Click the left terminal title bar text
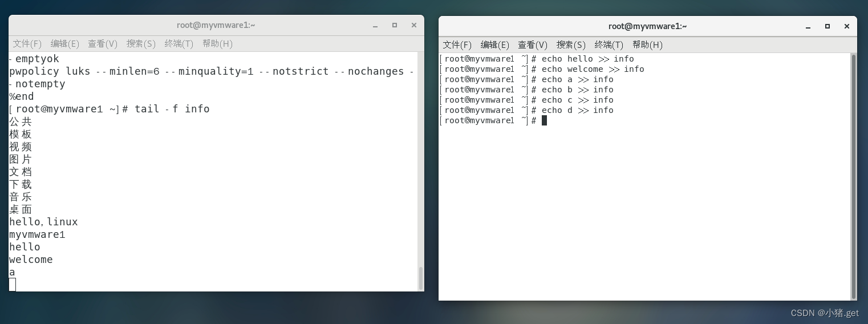868x324 pixels. pos(216,25)
